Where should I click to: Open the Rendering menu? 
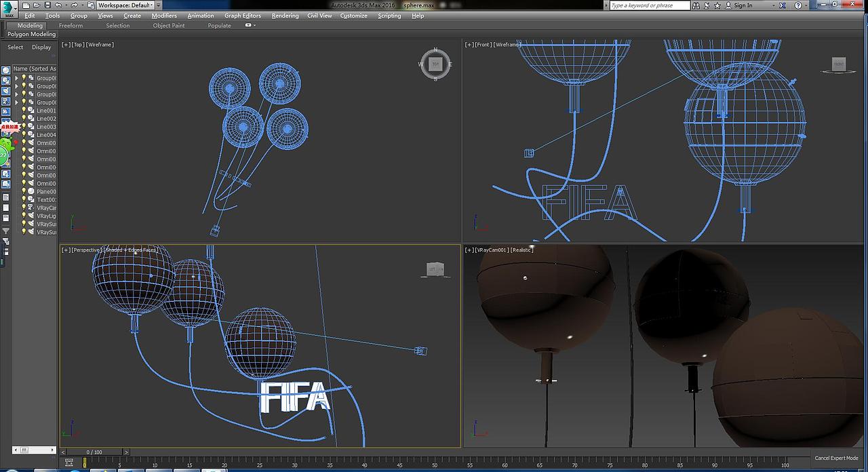click(x=285, y=16)
